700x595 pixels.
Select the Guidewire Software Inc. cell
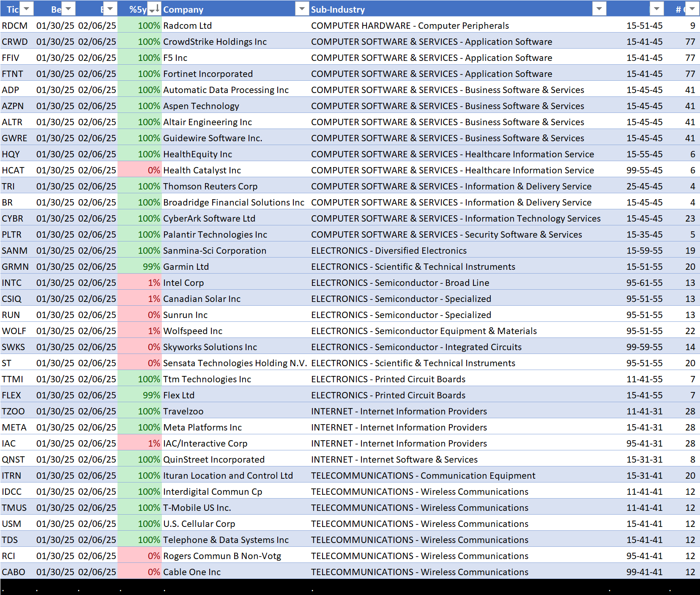[x=235, y=138]
